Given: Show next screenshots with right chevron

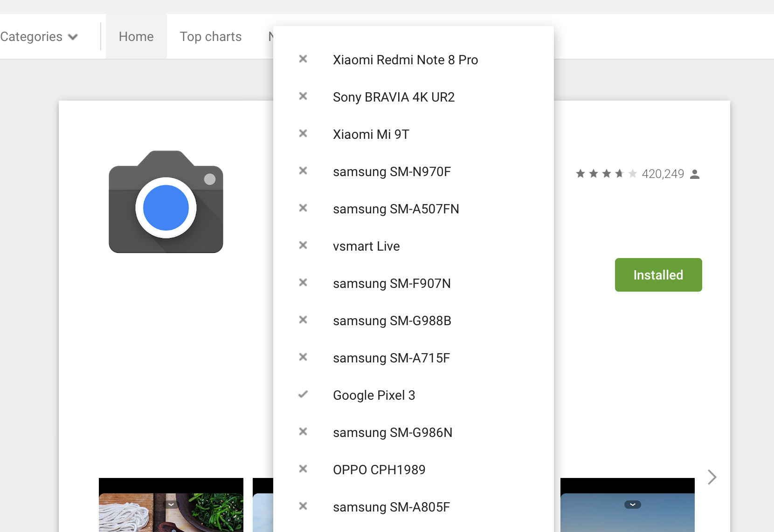Looking at the screenshot, I should click(712, 477).
